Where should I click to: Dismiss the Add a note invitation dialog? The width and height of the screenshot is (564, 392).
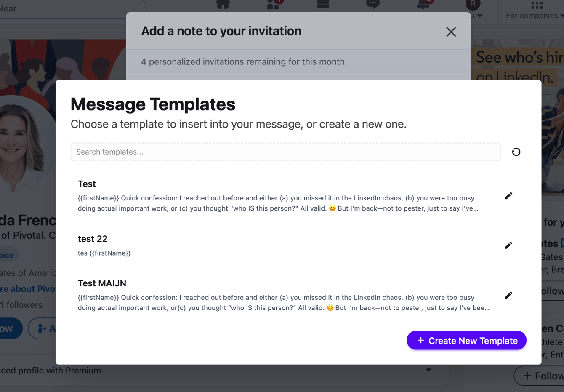click(x=451, y=32)
